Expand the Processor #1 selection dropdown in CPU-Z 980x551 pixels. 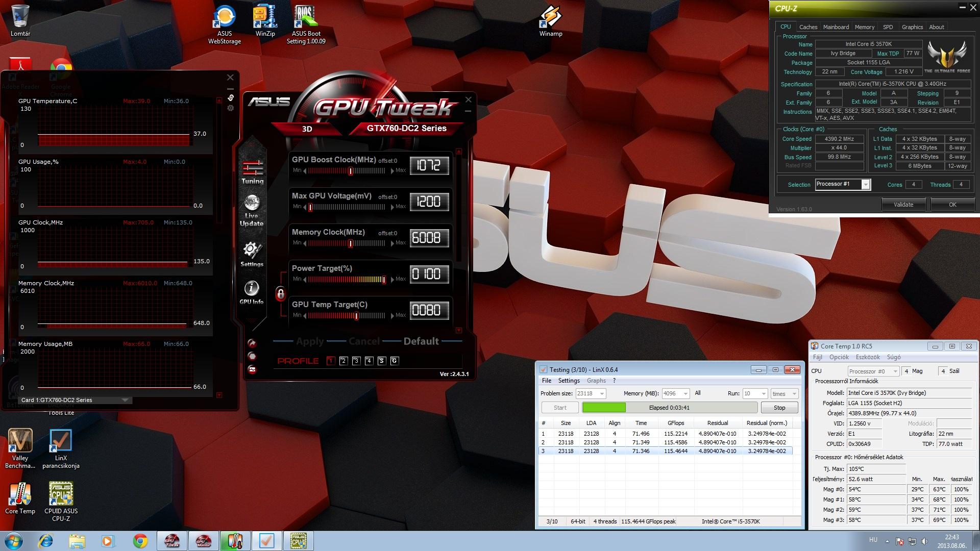pyautogui.click(x=865, y=185)
